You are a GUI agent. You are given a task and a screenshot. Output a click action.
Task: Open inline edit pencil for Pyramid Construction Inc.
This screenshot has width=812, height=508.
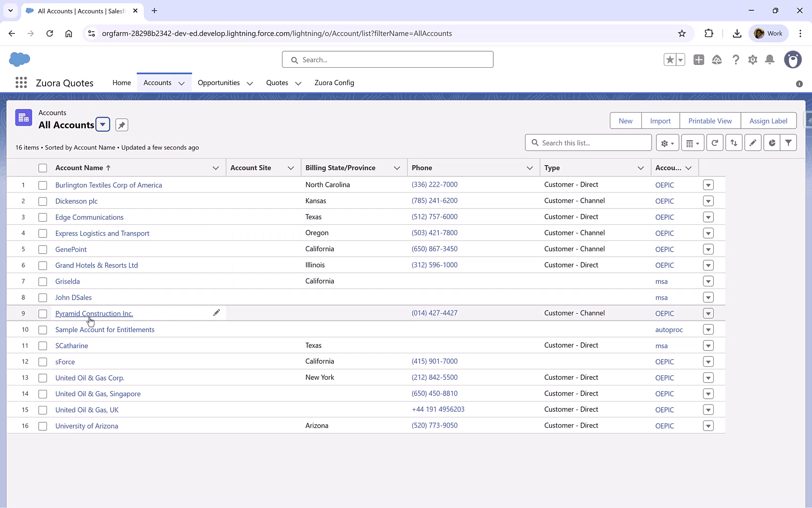click(217, 312)
